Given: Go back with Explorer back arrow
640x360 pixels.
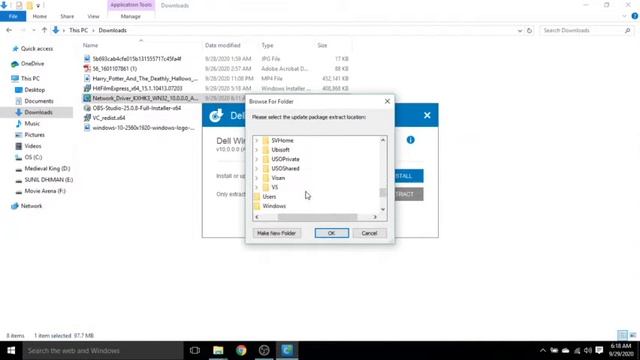Looking at the screenshot, I should click(9, 30).
